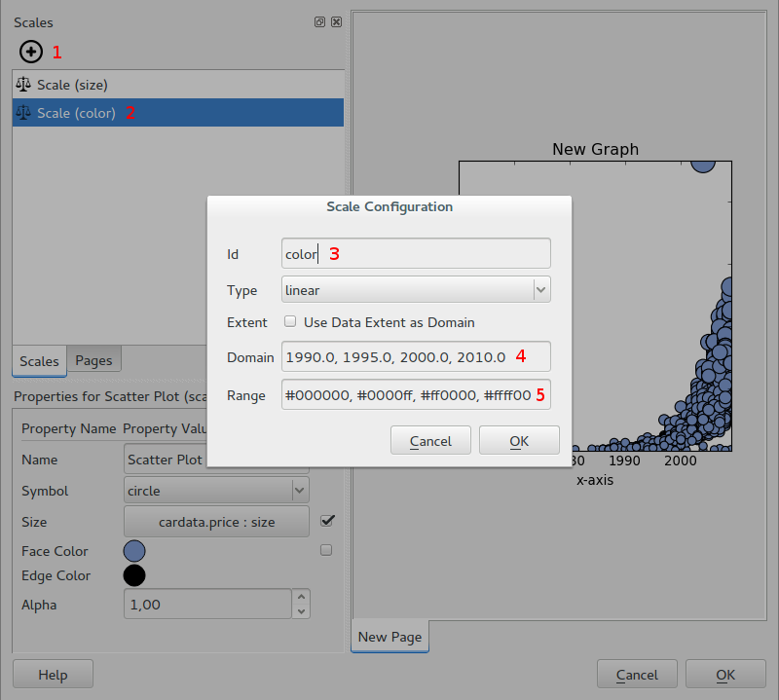Click the float/undock icon on Scales panel
This screenshot has width=779, height=700.
click(x=318, y=21)
